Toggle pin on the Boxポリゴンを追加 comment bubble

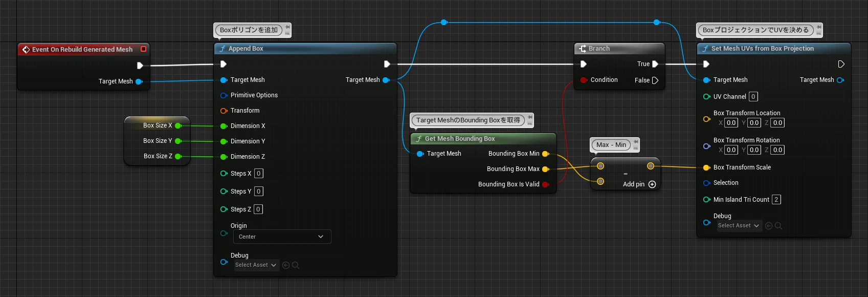pyautogui.click(x=287, y=27)
